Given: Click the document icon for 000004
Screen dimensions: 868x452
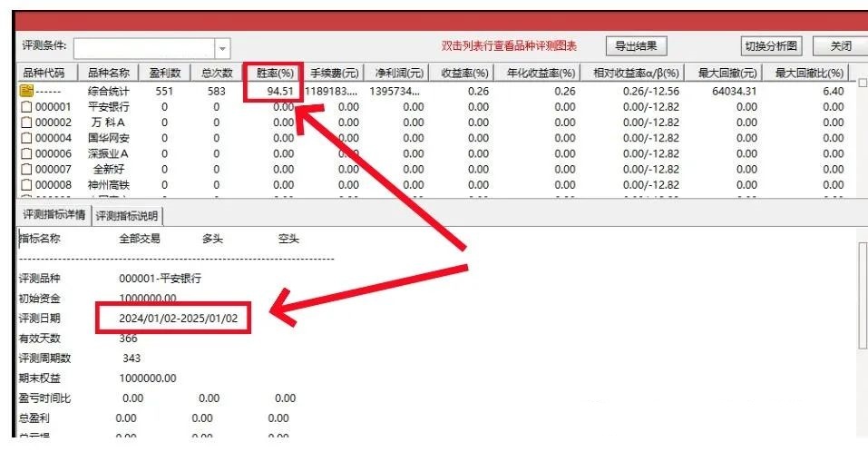Looking at the screenshot, I should click(x=26, y=138).
